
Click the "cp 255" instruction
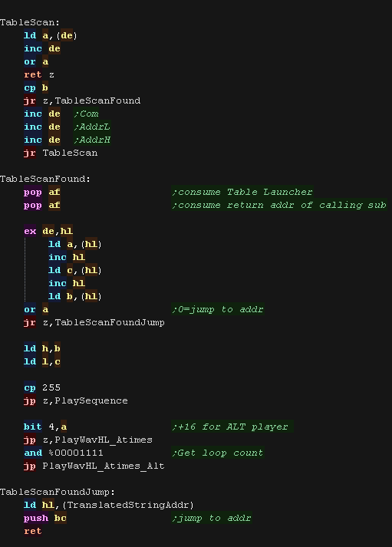42,387
